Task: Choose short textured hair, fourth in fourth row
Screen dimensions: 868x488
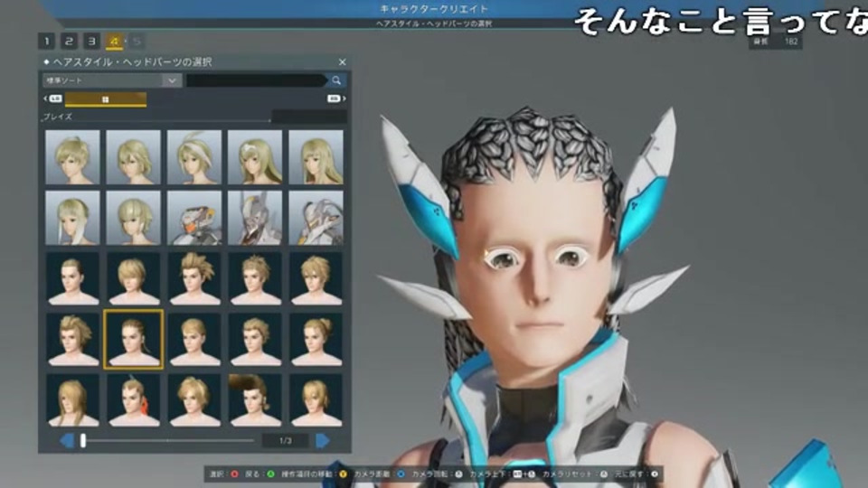Action: click(x=255, y=340)
